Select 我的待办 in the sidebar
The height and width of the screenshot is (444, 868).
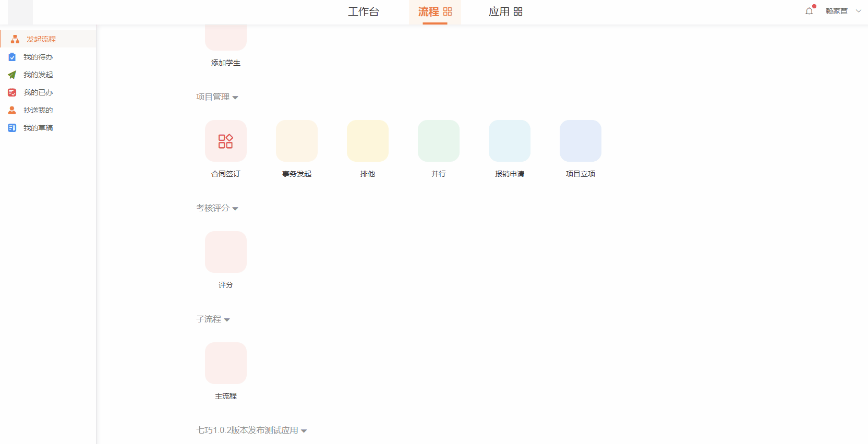point(48,57)
